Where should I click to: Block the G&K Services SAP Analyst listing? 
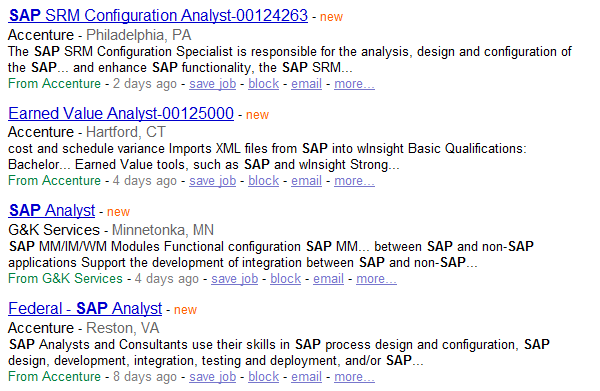pyautogui.click(x=285, y=279)
